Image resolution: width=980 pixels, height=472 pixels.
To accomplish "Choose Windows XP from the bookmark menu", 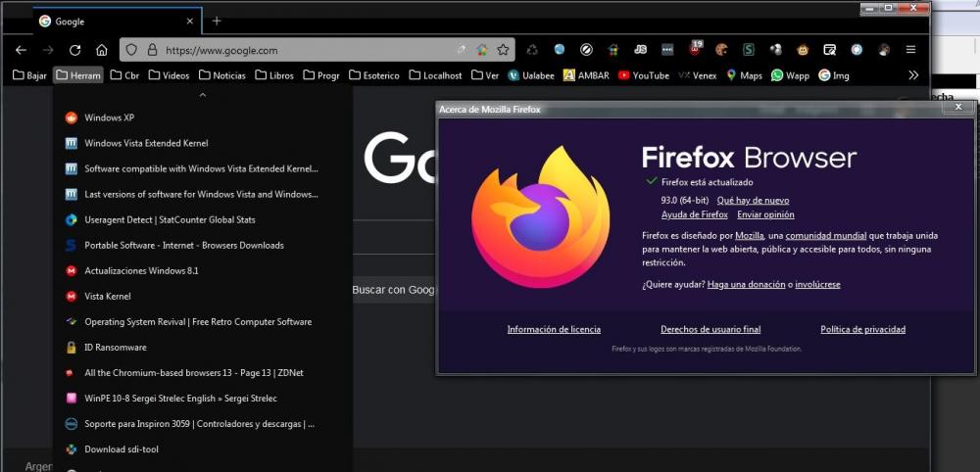I will coord(203,118).
